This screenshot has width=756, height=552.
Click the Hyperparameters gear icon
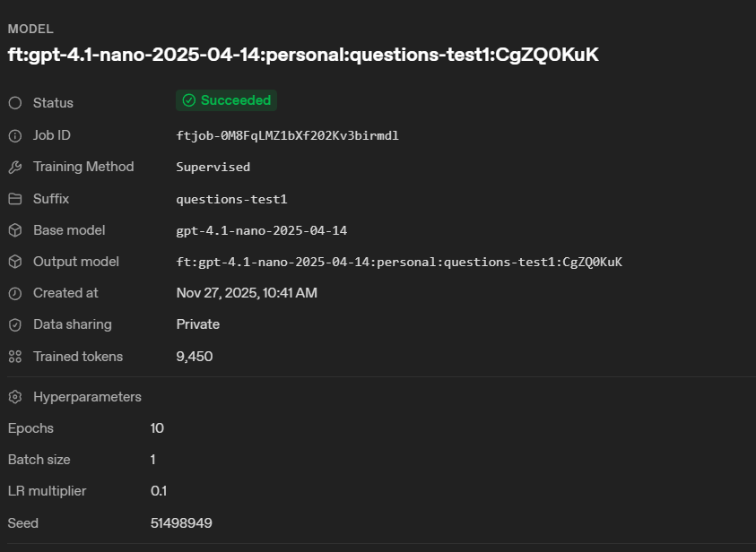click(x=14, y=397)
